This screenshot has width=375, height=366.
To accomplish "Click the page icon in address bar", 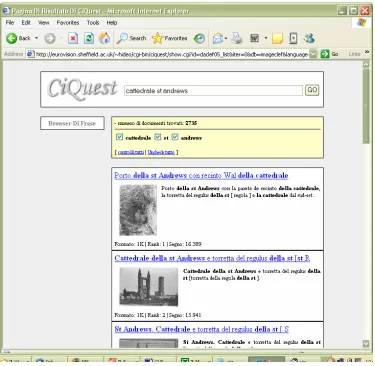I will 31,54.
